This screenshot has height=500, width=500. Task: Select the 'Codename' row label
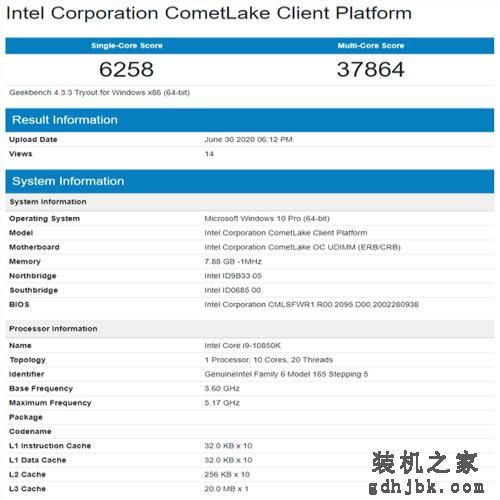pyautogui.click(x=30, y=431)
